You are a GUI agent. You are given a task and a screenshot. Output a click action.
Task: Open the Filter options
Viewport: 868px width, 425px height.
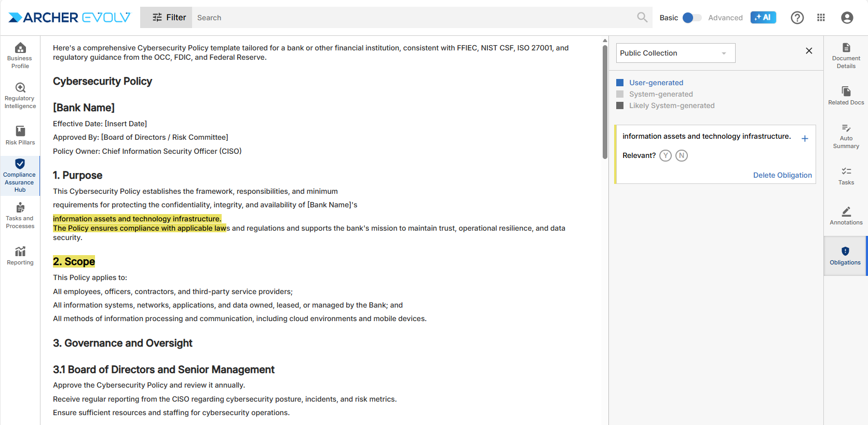[169, 18]
